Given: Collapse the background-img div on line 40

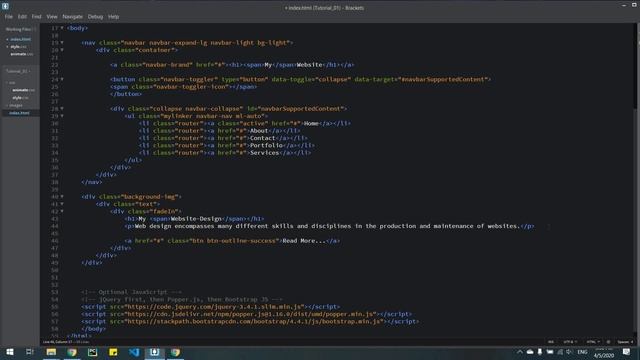Looking at the screenshot, I should click(x=62, y=196).
